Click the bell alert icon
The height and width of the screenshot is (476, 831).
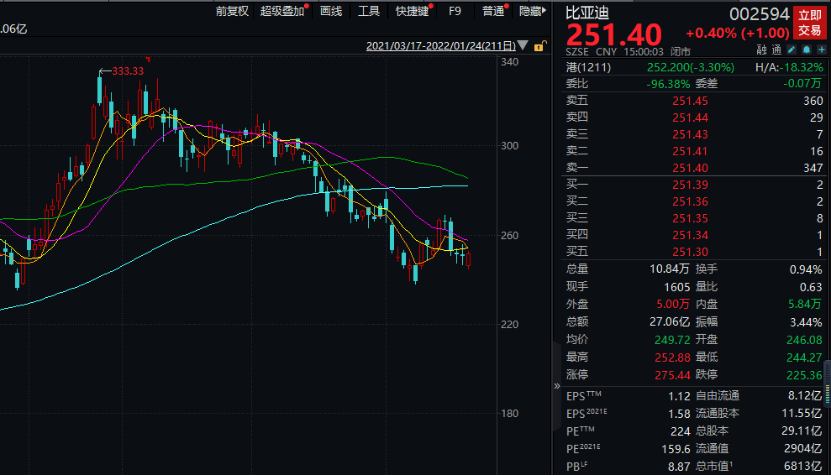806,50
